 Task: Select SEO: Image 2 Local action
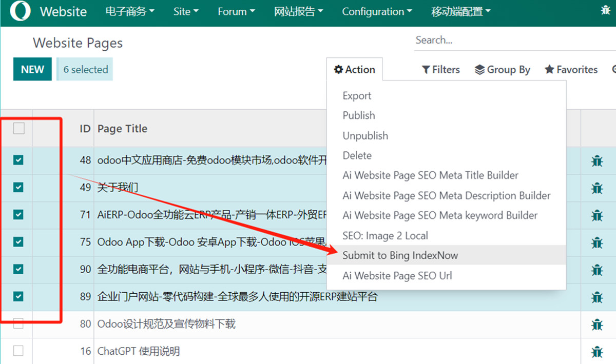(386, 236)
